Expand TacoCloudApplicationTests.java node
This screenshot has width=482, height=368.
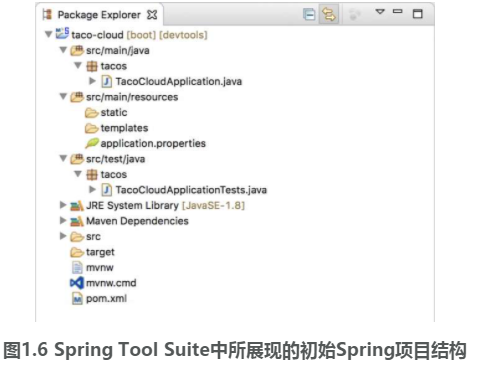click(92, 189)
